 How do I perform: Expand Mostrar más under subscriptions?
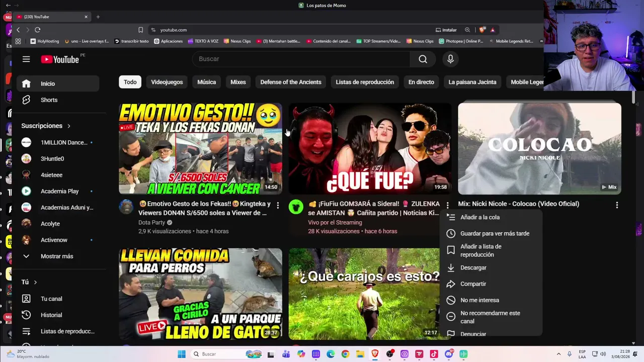(x=58, y=256)
